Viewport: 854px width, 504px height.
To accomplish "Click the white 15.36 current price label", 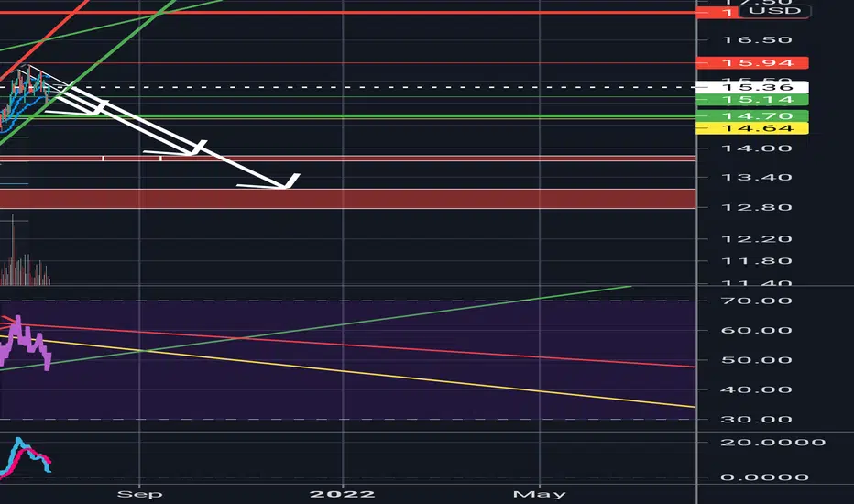I will (752, 87).
